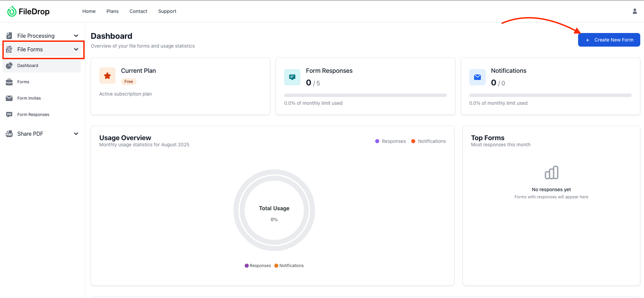Click the Share PDF sidebar label
The height and width of the screenshot is (298, 644).
[30, 134]
